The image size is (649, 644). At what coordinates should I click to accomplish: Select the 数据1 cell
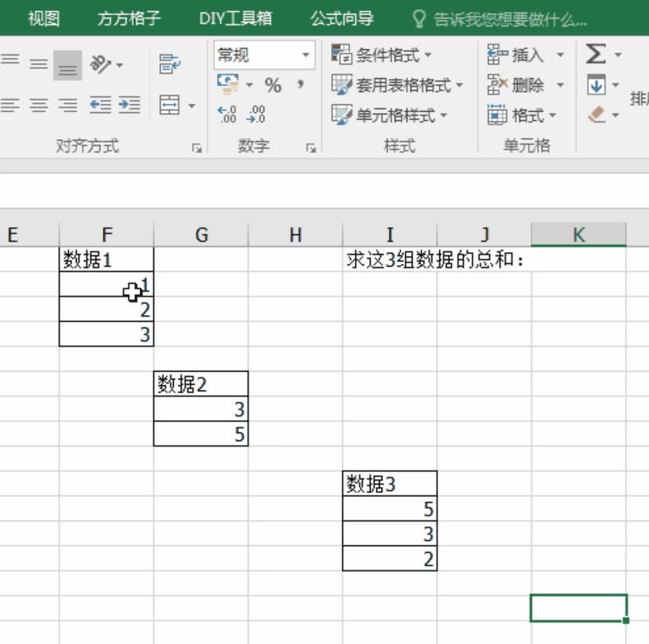107,260
